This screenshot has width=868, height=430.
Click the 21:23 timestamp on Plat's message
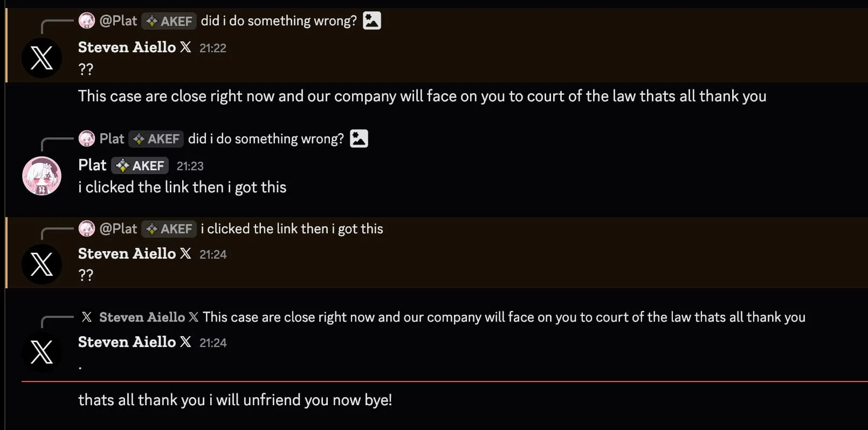pyautogui.click(x=190, y=166)
